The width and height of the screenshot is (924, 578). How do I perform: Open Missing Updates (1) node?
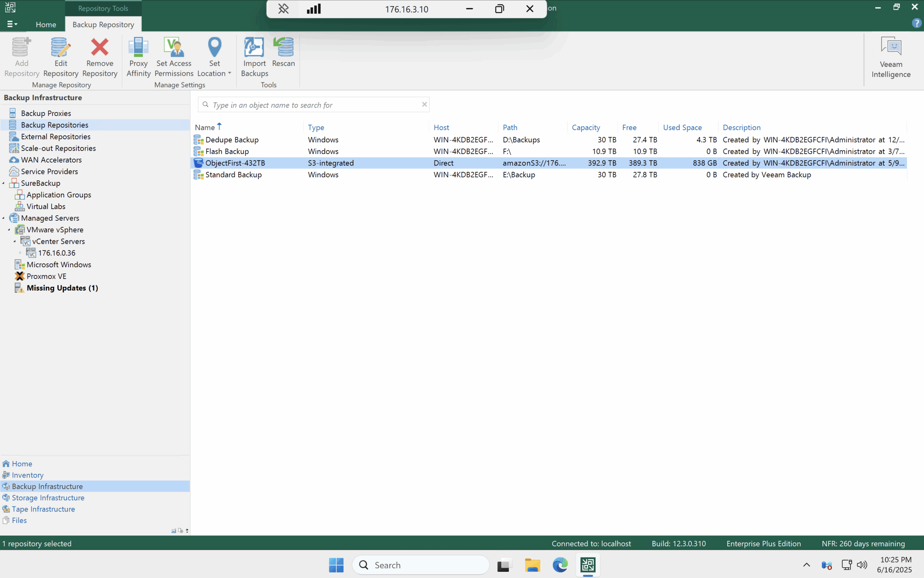pos(62,288)
